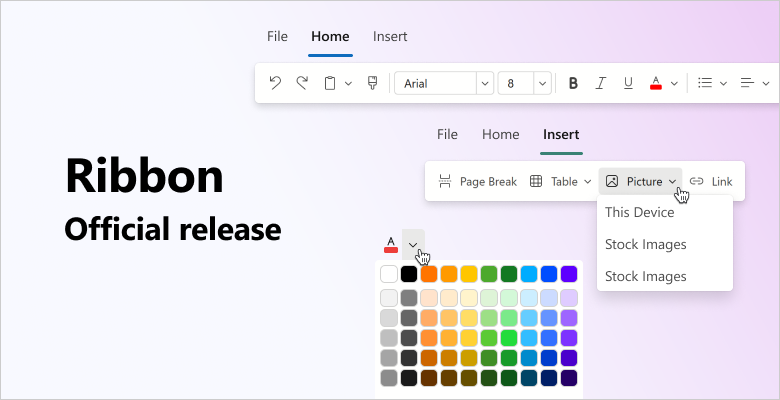The width and height of the screenshot is (780, 400).
Task: Pick the dark green swatch in top row
Action: coord(509,274)
